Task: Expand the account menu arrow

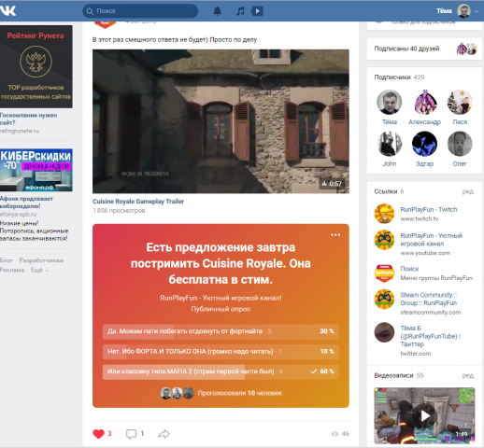Action: click(x=477, y=11)
